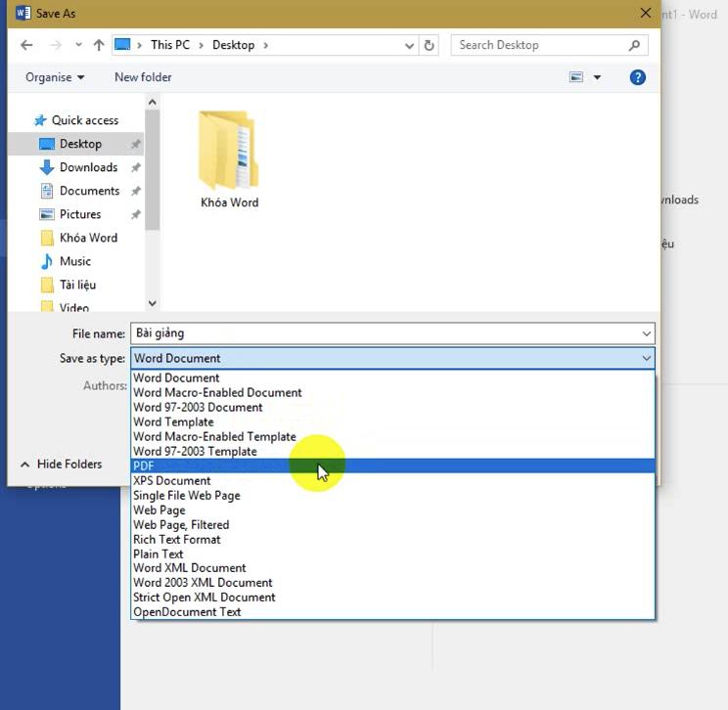Open chevron after Desktop in address path

[265, 46]
